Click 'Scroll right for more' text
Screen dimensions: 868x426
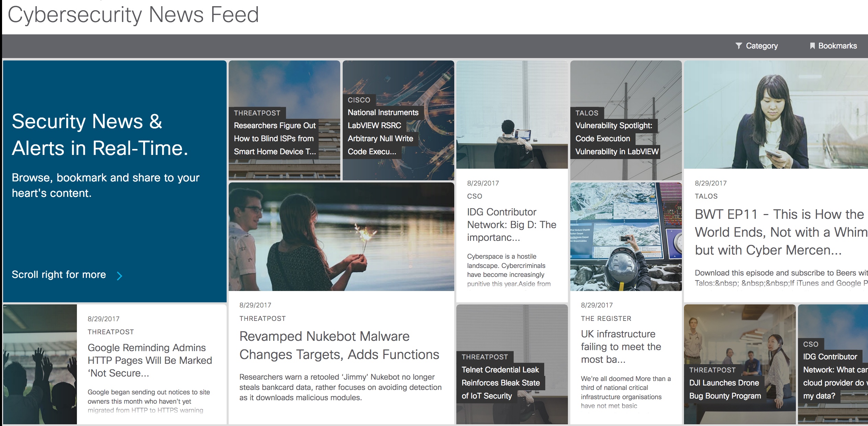pos(59,274)
